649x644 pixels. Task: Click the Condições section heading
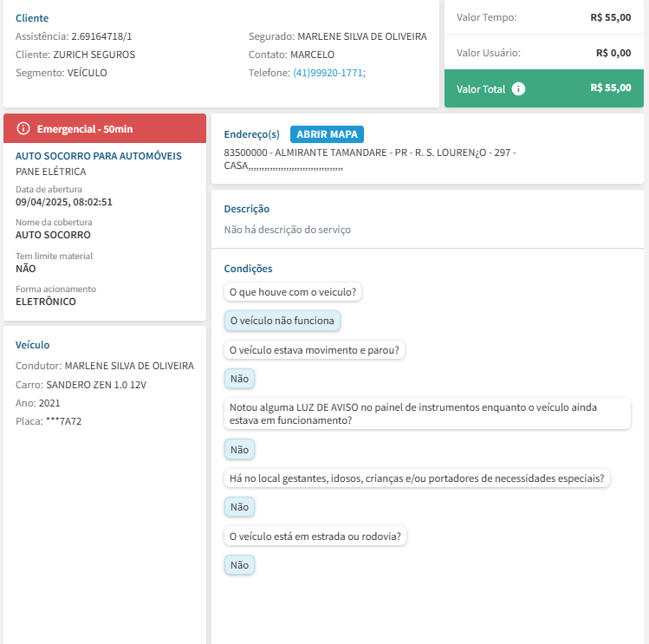248,269
